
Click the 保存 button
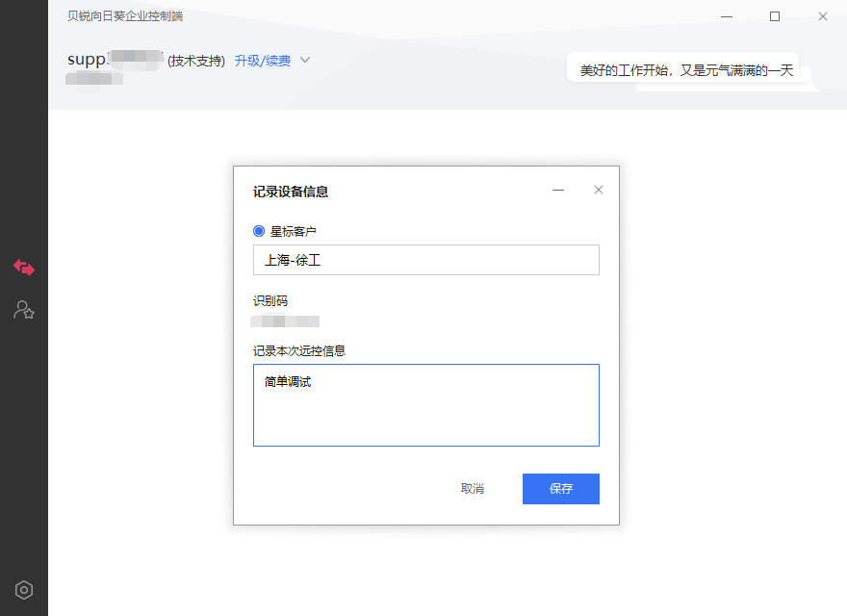561,489
